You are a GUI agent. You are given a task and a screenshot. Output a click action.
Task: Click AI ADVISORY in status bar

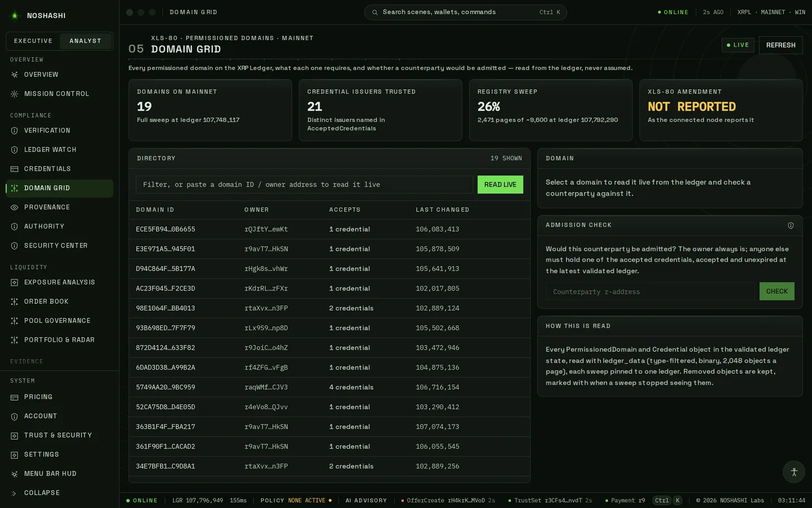click(x=367, y=500)
